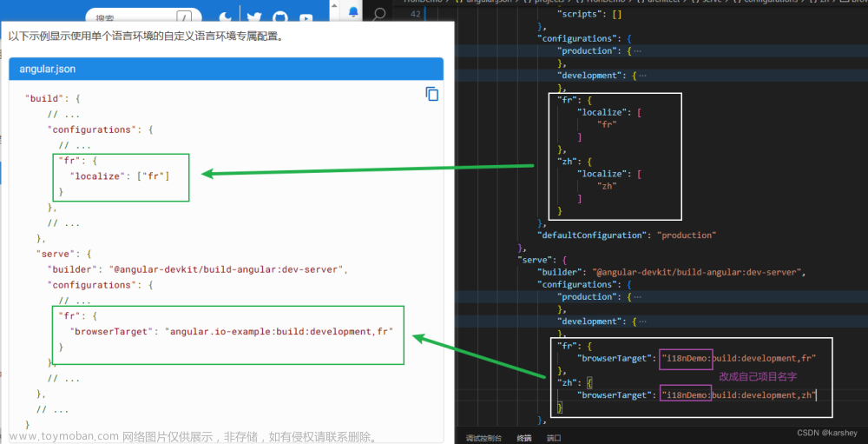This screenshot has height=444, width=868.
Task: Open the VS Code search magnifier icon
Action: coord(378,15)
